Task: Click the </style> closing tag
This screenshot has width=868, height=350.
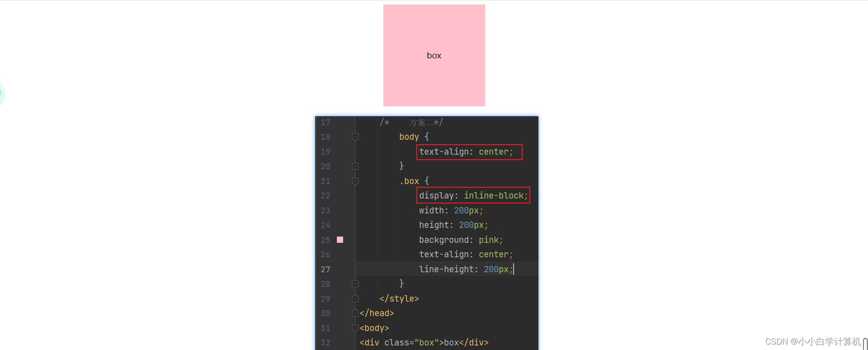Action: click(x=399, y=299)
